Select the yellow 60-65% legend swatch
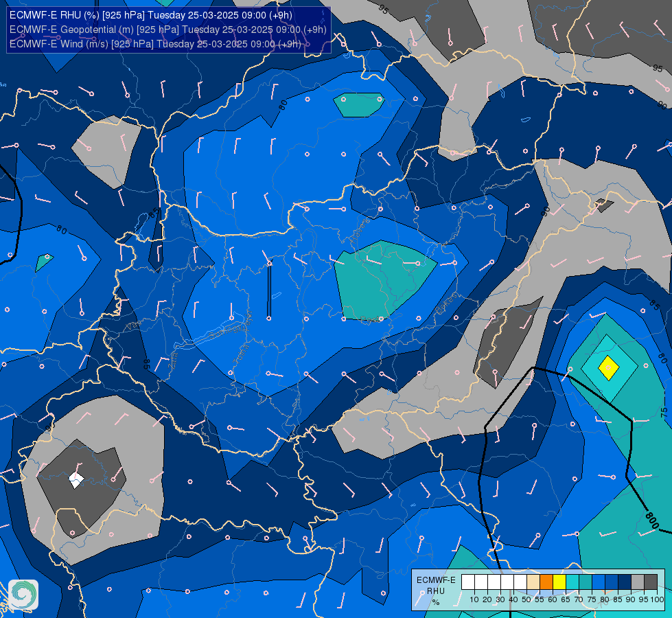The width and height of the screenshot is (672, 618). pyautogui.click(x=559, y=582)
